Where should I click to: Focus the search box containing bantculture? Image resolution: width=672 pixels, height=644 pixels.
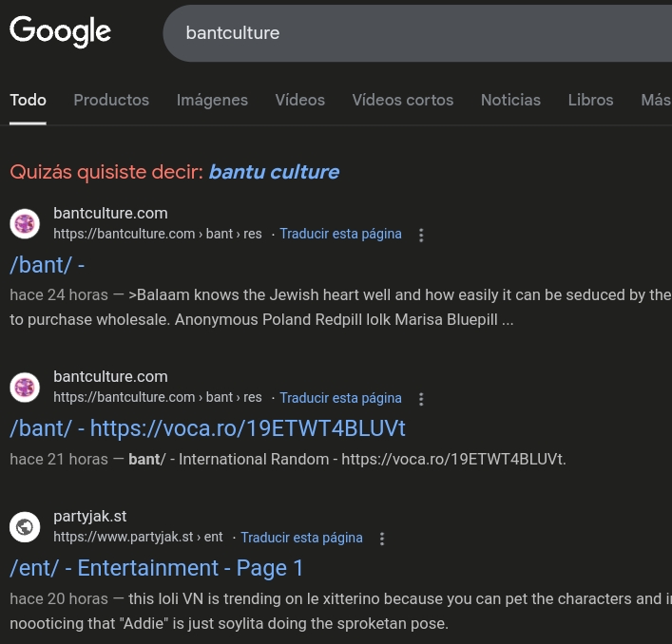pyautogui.click(x=417, y=33)
